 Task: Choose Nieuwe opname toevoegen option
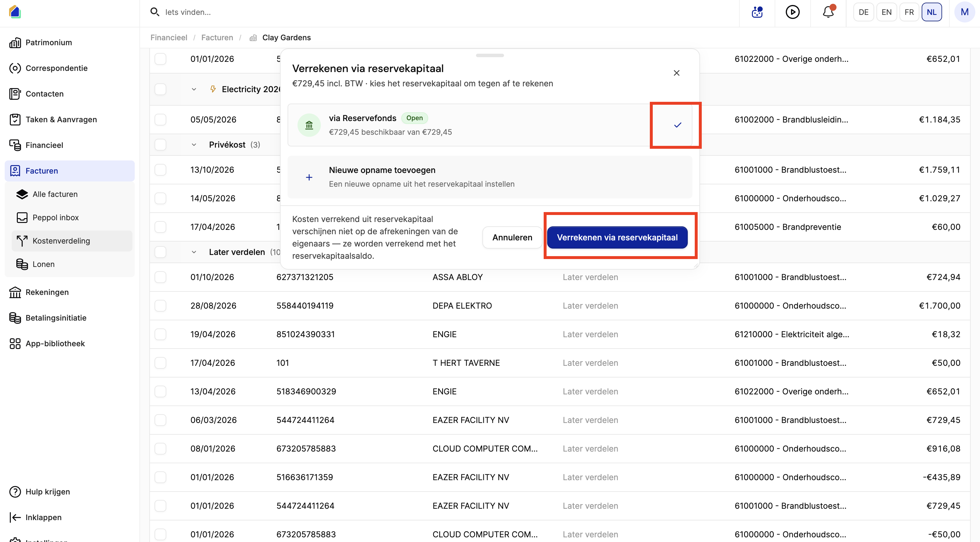(490, 177)
